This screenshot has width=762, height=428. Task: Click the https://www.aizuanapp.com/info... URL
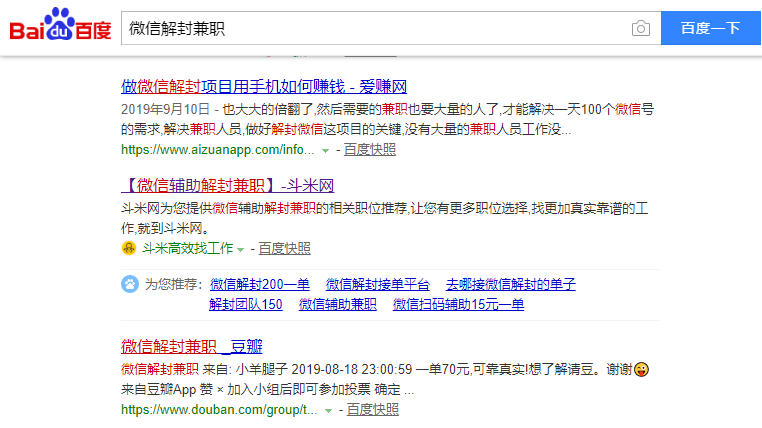218,150
